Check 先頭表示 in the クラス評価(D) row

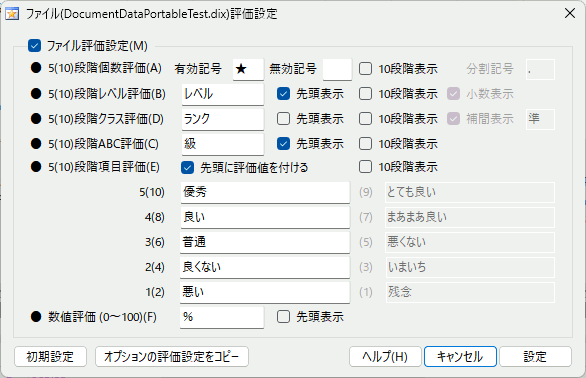click(283, 119)
